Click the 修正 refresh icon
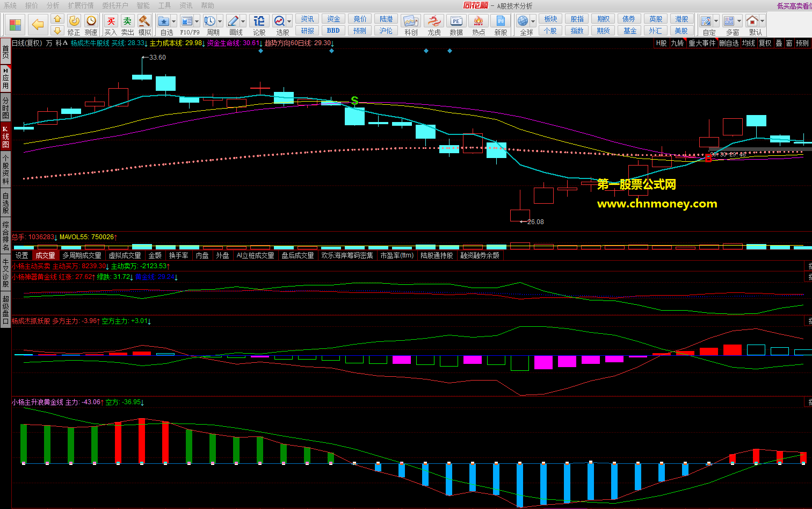The image size is (812, 509). pos(74,20)
